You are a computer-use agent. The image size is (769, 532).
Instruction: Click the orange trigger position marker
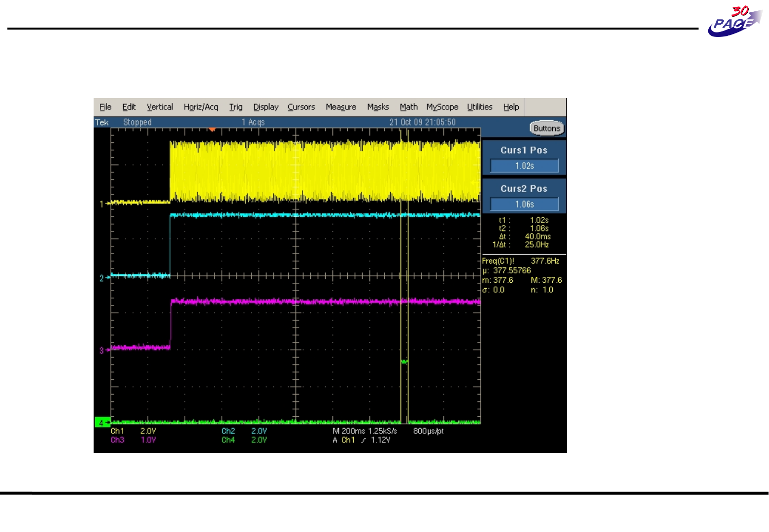[x=212, y=130]
